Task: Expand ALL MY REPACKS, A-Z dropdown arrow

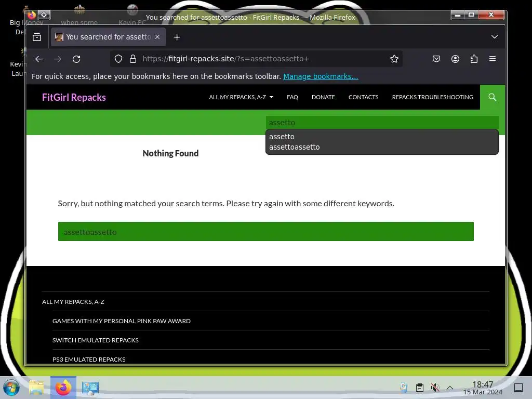Action: [x=271, y=97]
